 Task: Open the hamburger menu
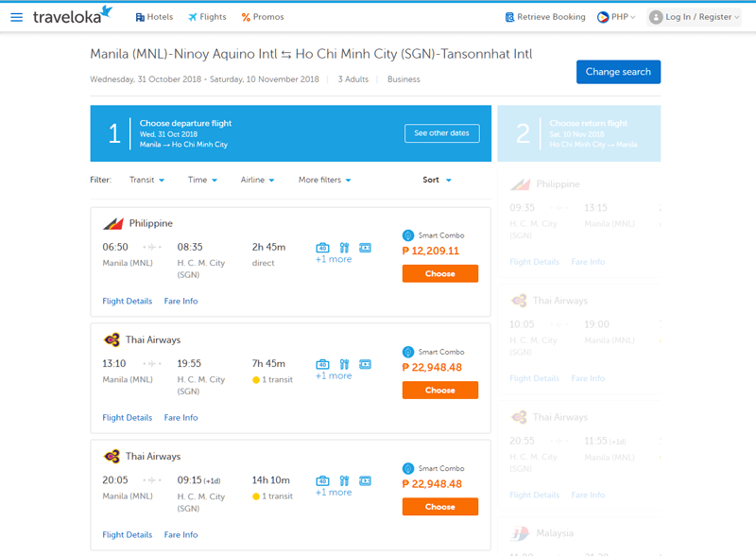tap(16, 17)
